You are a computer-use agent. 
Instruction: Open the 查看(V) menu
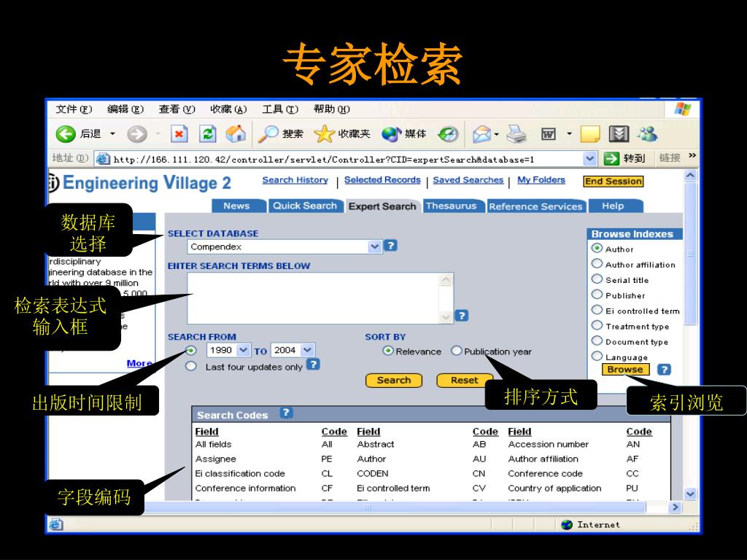(x=177, y=109)
